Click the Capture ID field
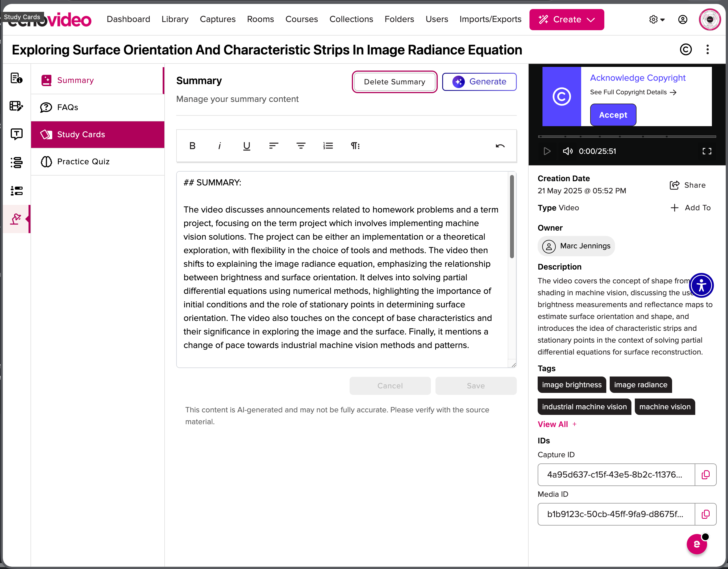The height and width of the screenshot is (569, 728). 616,475
